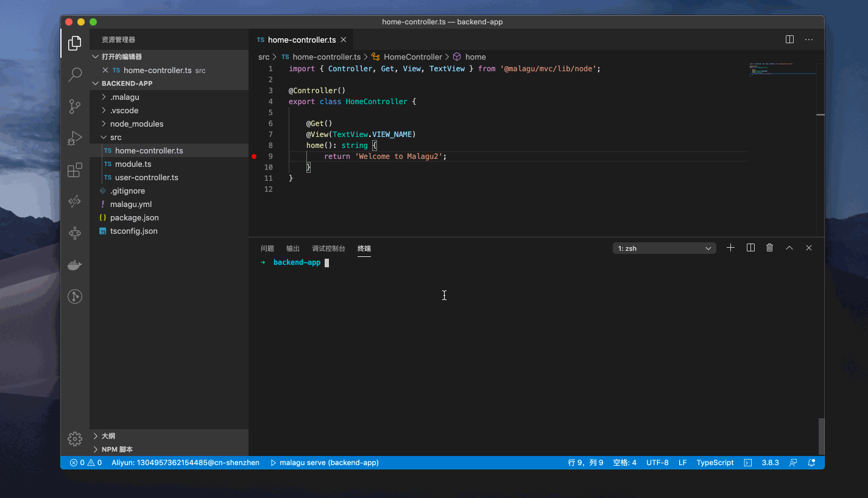Kill the terminal with trash icon

(x=770, y=248)
